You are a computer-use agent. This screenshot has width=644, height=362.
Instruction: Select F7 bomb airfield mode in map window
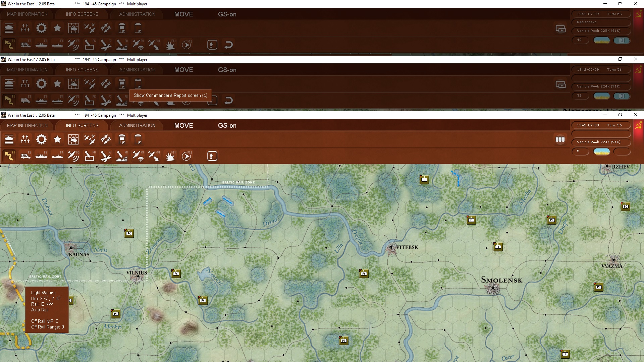pos(106,156)
